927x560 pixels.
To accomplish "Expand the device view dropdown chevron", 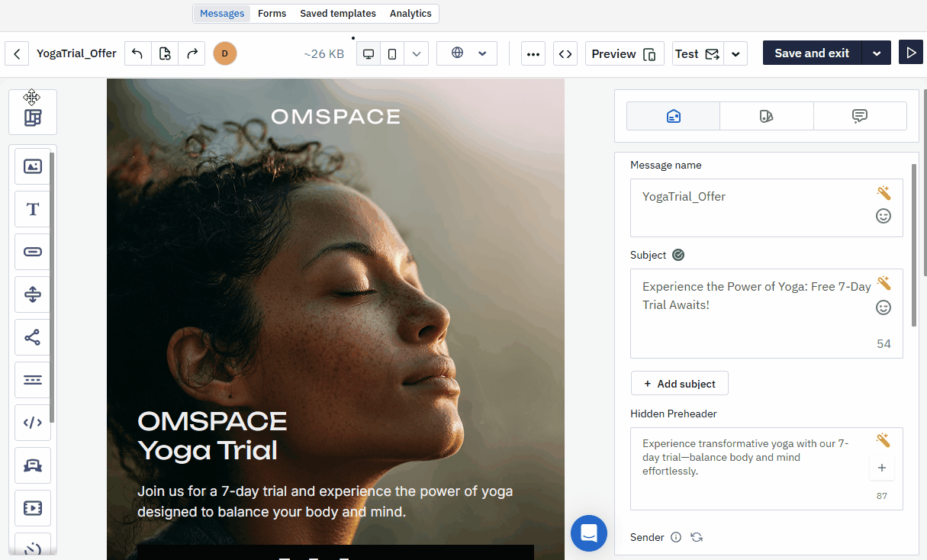I will [416, 53].
